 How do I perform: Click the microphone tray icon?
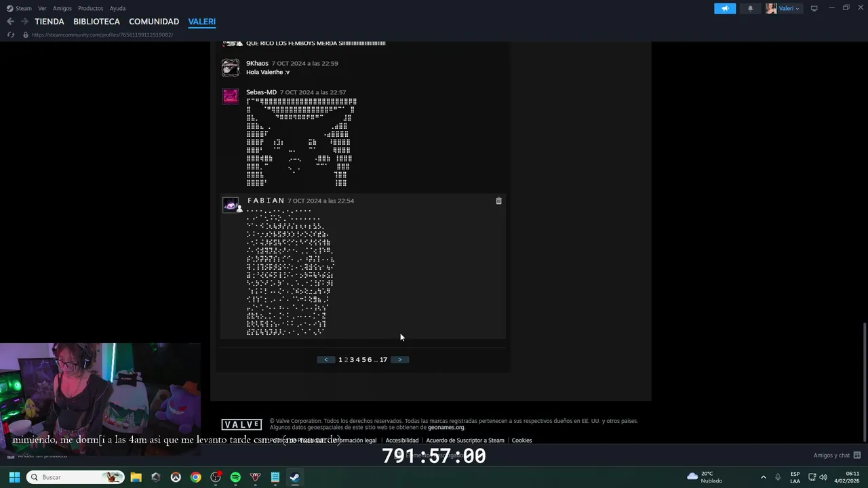click(778, 477)
